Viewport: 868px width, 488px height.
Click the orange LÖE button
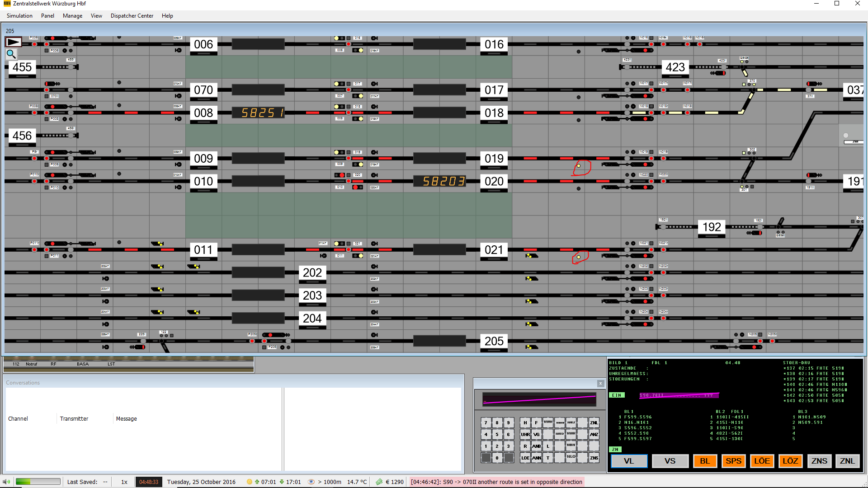pyautogui.click(x=762, y=461)
